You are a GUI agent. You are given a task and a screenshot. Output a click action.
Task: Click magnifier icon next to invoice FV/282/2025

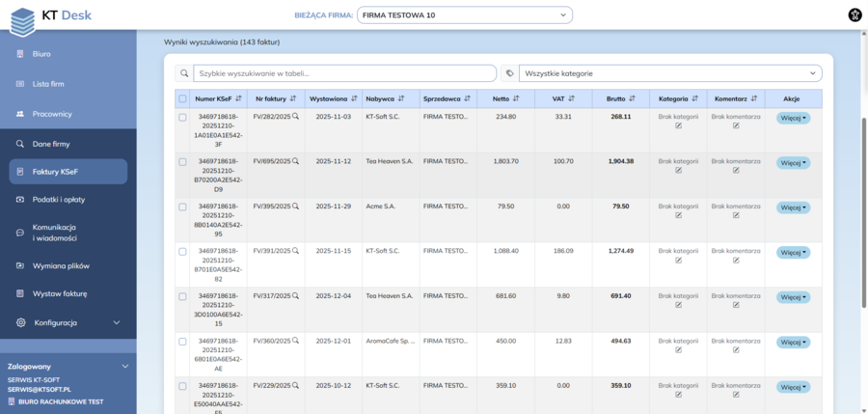pyautogui.click(x=296, y=117)
